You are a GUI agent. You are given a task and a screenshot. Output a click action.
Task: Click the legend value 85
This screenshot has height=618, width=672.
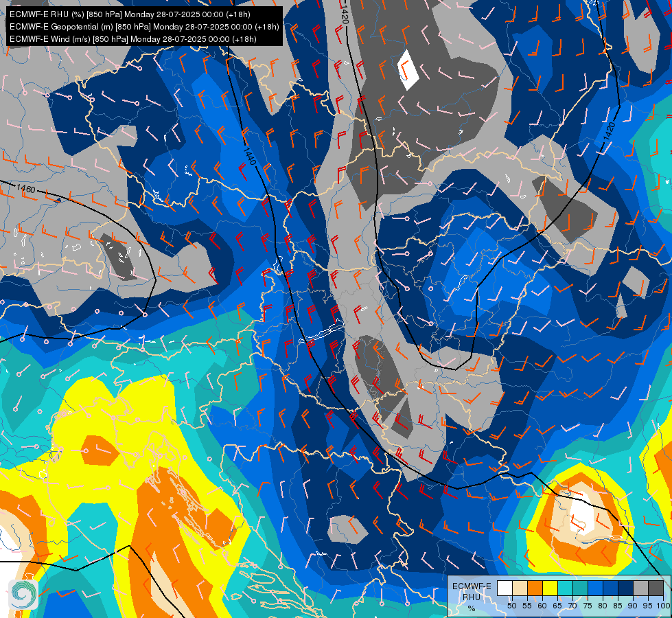[618, 606]
